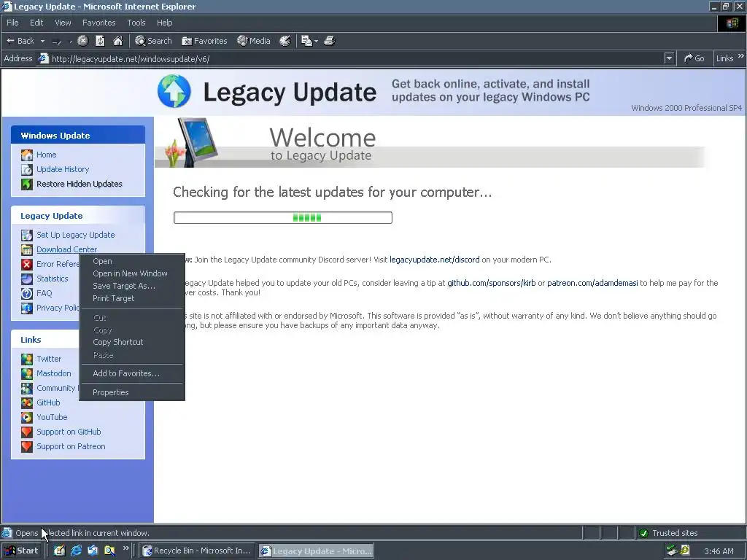Select Copy Shortcut in context menu
Image resolution: width=747 pixels, height=560 pixels.
point(132,342)
